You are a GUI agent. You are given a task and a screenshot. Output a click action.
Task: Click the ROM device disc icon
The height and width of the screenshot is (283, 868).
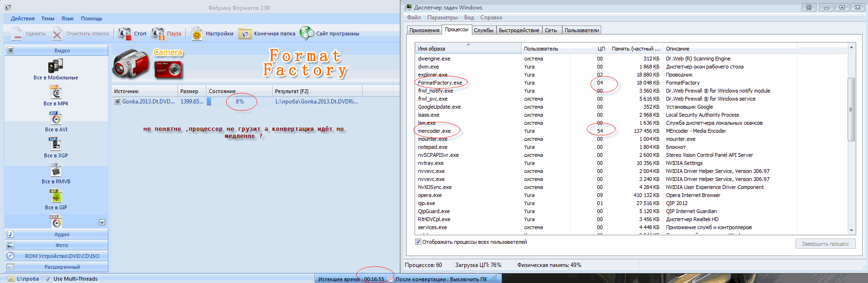pyautogui.click(x=10, y=256)
